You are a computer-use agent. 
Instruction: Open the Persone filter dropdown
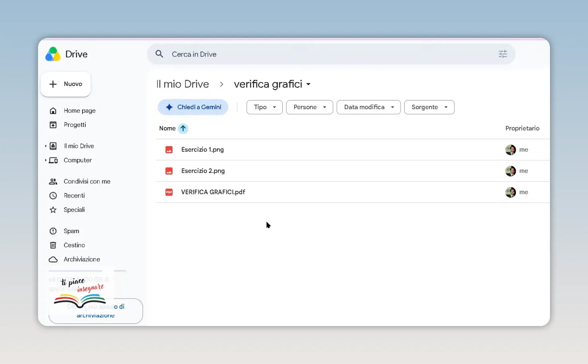[310, 107]
